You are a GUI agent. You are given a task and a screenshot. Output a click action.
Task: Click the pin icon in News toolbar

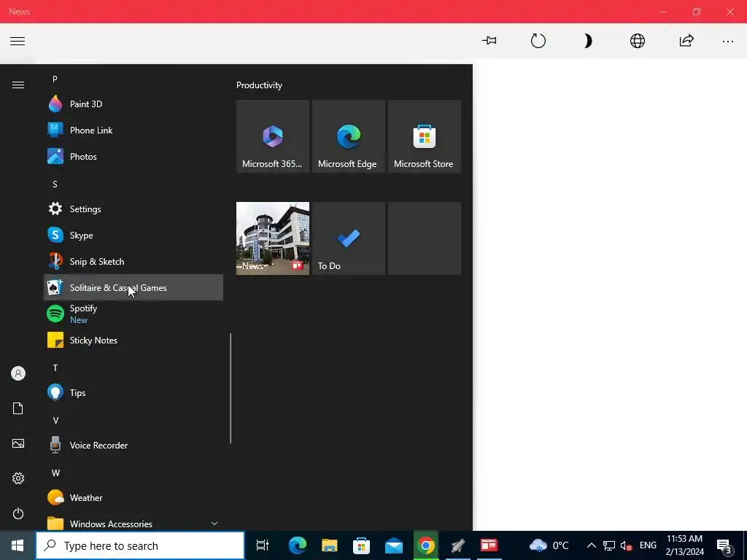[x=489, y=41]
